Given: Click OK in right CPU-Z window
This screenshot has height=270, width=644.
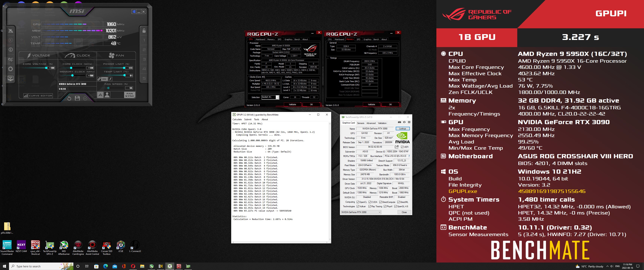Looking at the screenshot, I should pyautogui.click(x=390, y=104).
